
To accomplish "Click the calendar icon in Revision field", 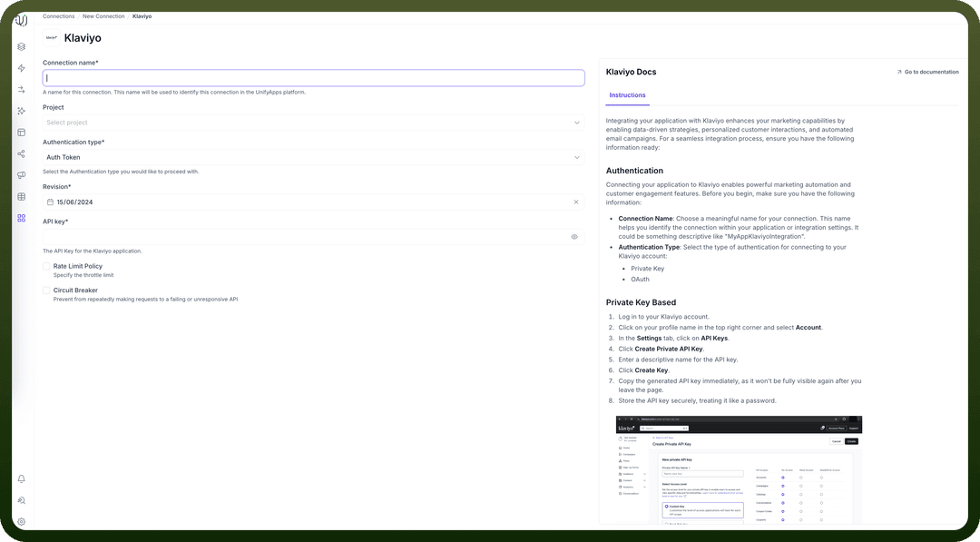I will (50, 202).
